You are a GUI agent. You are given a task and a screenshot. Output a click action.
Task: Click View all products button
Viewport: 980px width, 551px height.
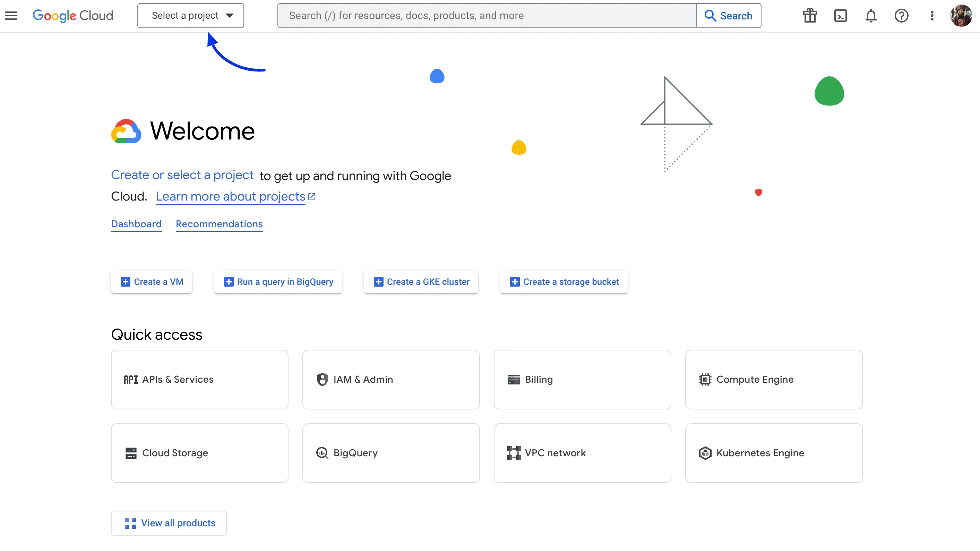tap(169, 523)
